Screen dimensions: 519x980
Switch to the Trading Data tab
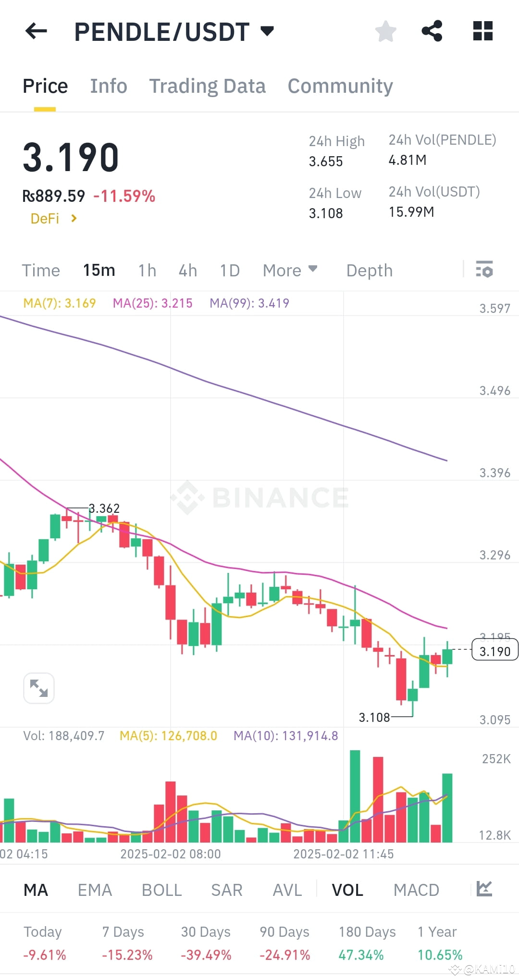click(x=208, y=86)
